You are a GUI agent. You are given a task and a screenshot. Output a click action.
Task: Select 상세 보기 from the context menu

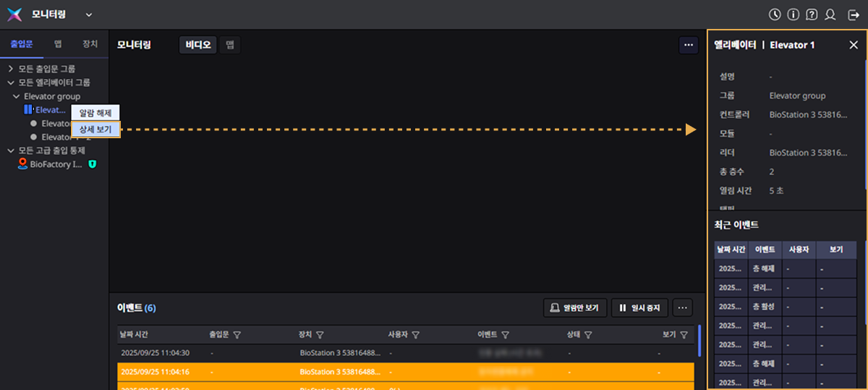click(95, 129)
